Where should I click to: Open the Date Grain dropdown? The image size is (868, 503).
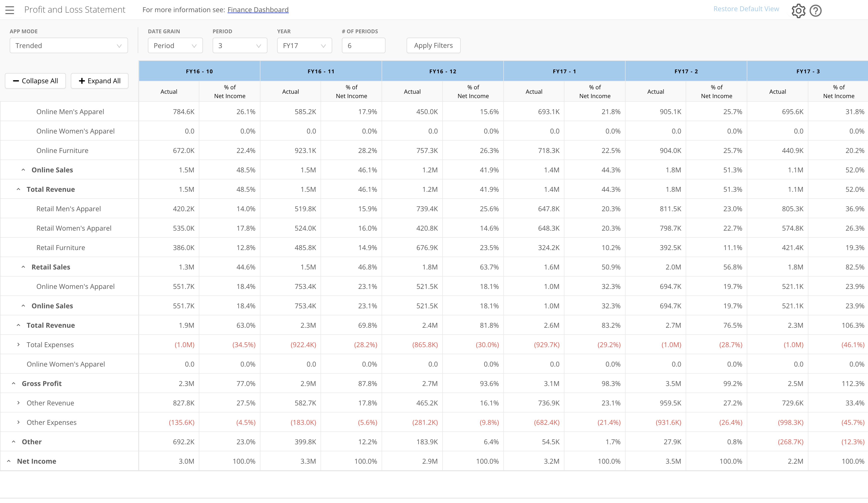coord(175,45)
